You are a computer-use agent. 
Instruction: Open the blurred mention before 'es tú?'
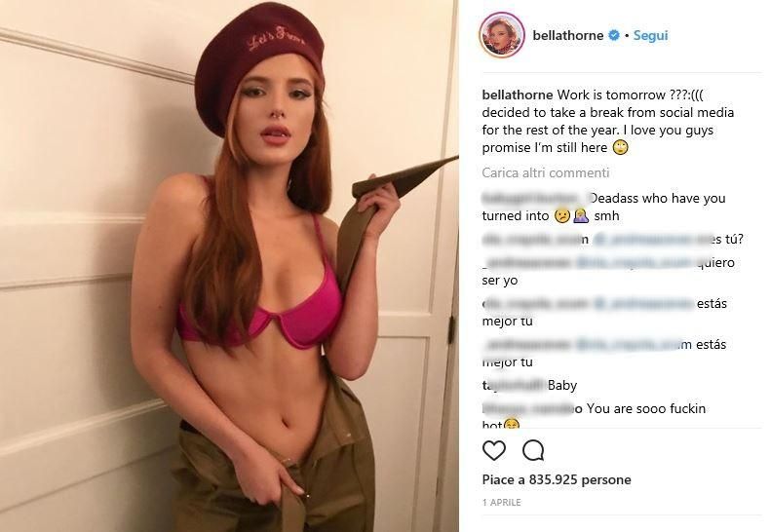pyautogui.click(x=644, y=240)
